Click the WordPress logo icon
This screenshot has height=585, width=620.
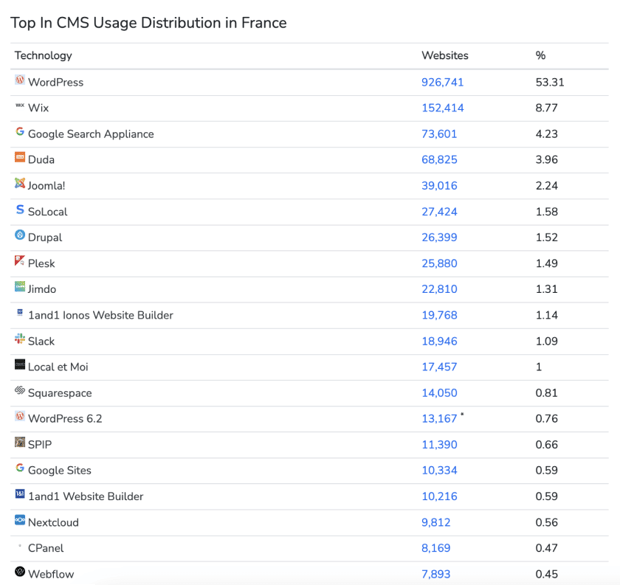[20, 80]
